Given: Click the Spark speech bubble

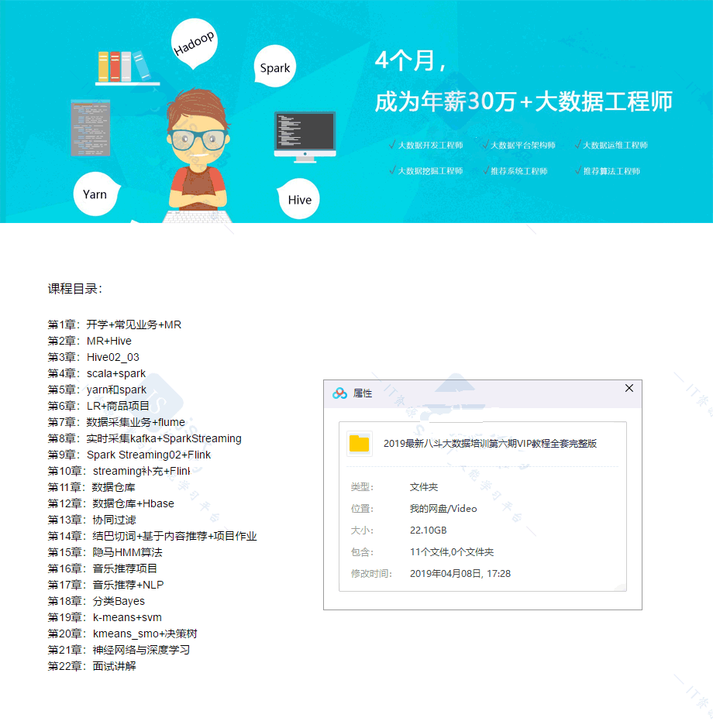Looking at the screenshot, I should coord(274,68).
